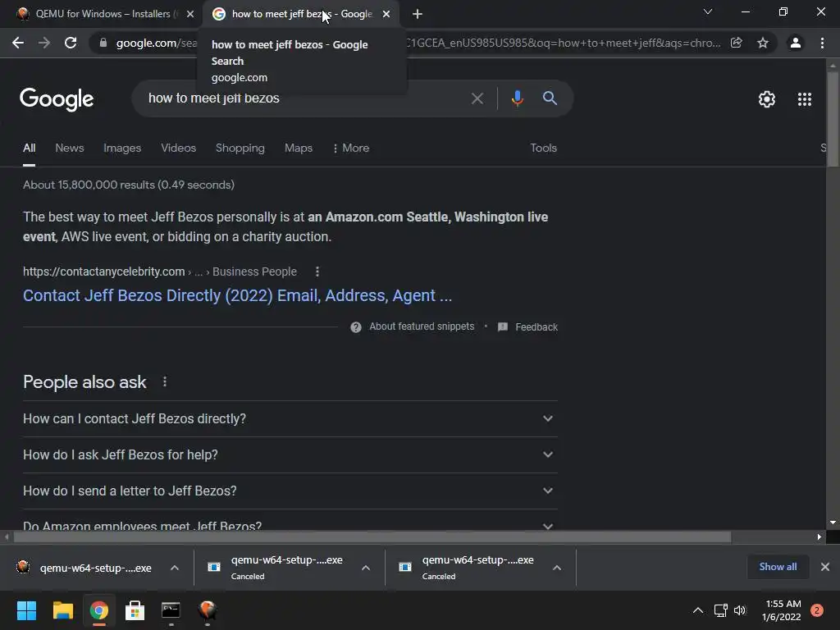Open Chrome three-dot menu
This screenshot has width=840, height=630.
click(x=822, y=43)
